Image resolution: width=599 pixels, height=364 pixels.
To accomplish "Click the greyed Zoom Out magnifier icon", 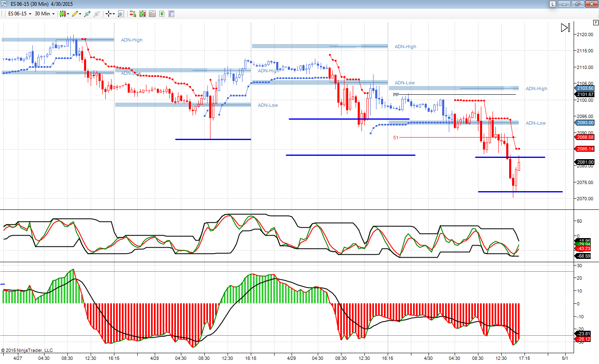I will tap(97, 14).
